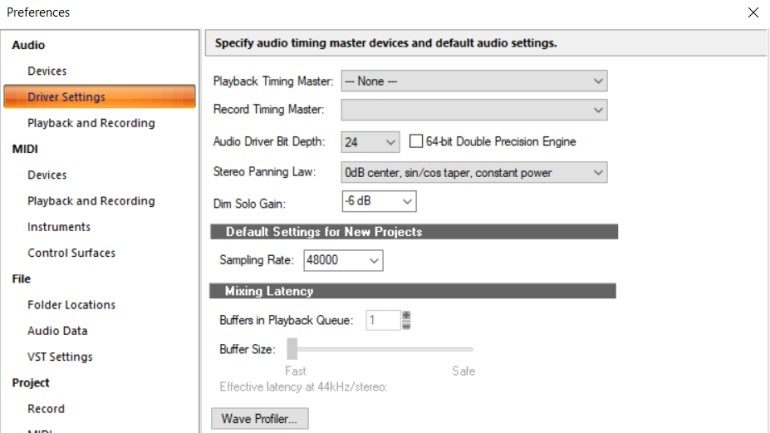Screen dimensions: 770x433
Task: Open Audio Devices preferences page
Action: coord(47,71)
